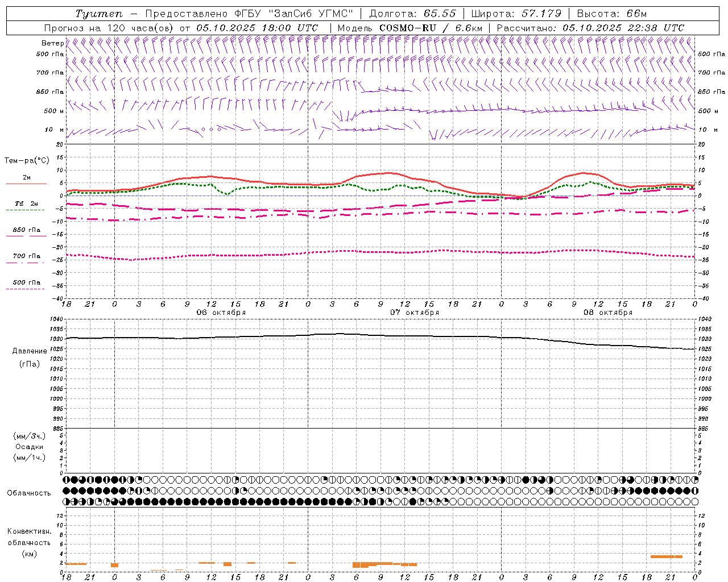Click the Давление panel label
The width and height of the screenshot is (728, 582).
pos(30,351)
